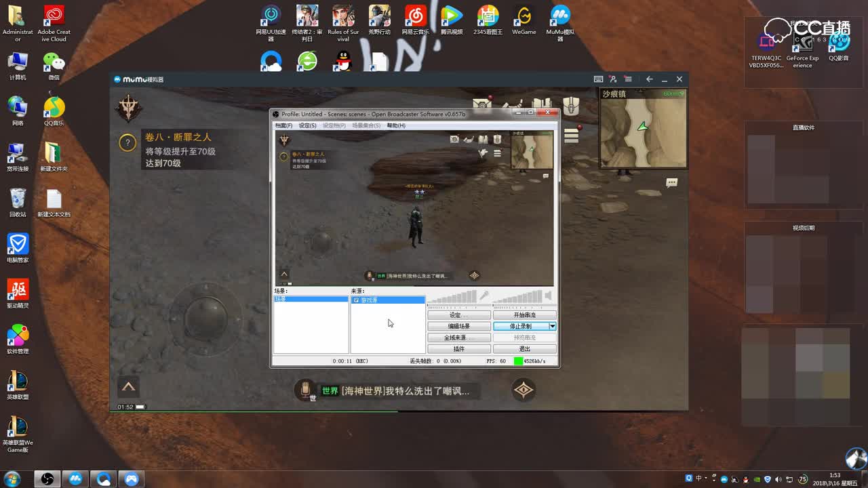Open Rules of Survival desktop icon
Screen dimensions: 868x488
click(343, 24)
